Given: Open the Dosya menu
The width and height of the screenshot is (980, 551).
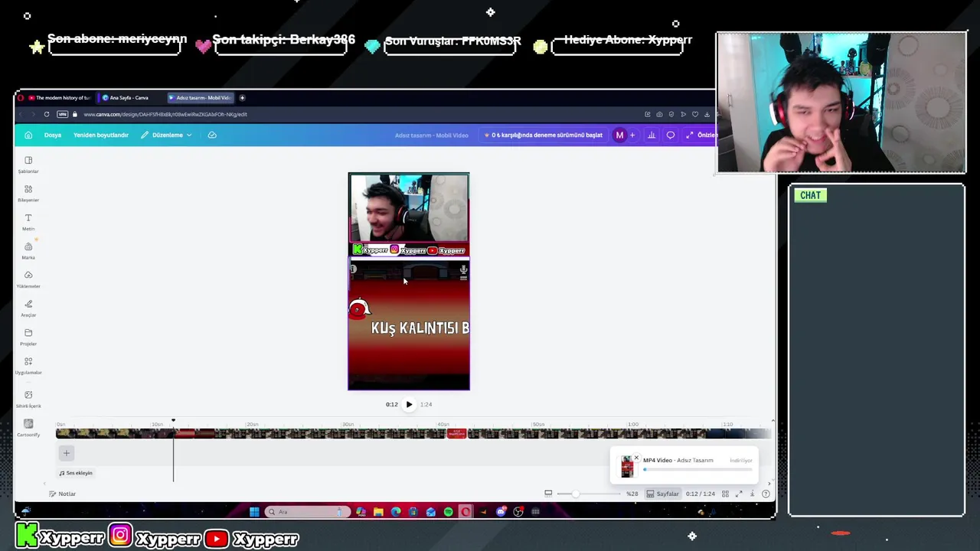Looking at the screenshot, I should pyautogui.click(x=53, y=135).
